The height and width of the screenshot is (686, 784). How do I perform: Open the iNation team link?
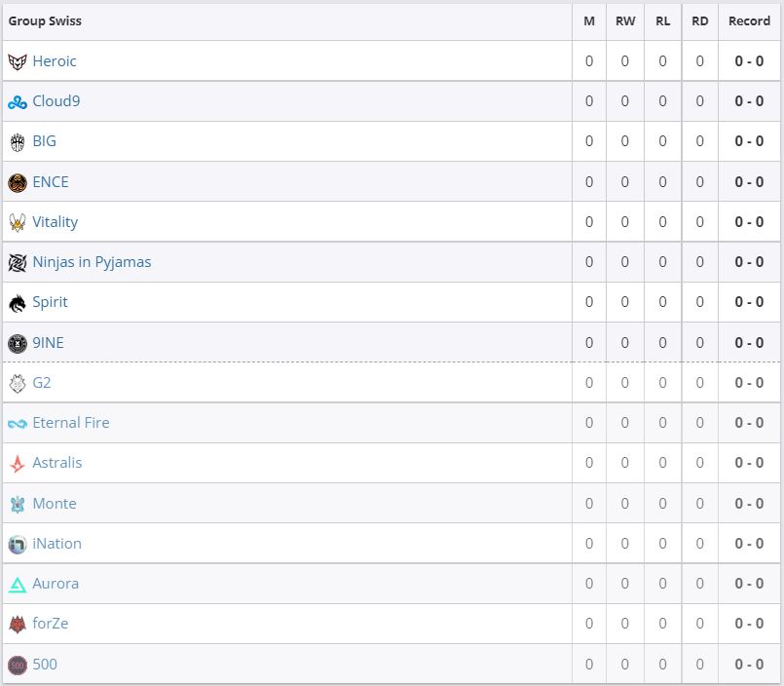[57, 544]
